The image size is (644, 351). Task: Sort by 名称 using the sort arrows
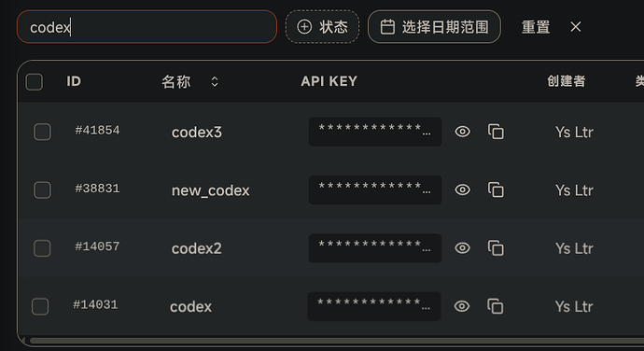point(215,81)
